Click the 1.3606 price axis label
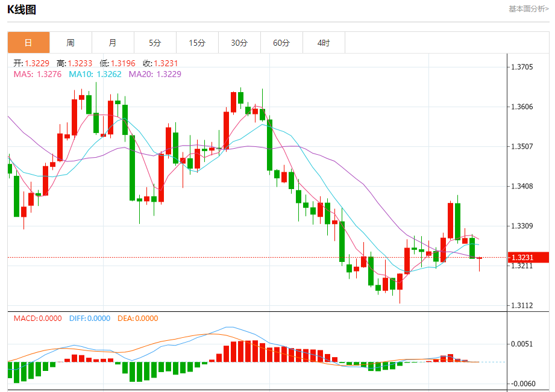This screenshot has height=392, width=555. 522,107
